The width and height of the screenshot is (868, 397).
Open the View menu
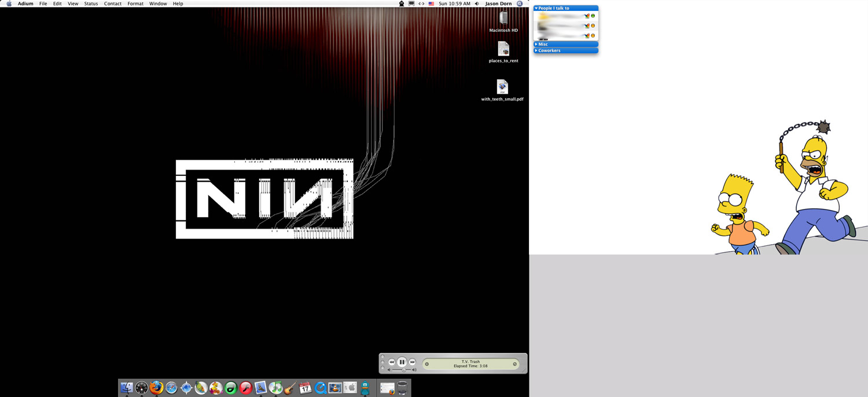point(73,3)
